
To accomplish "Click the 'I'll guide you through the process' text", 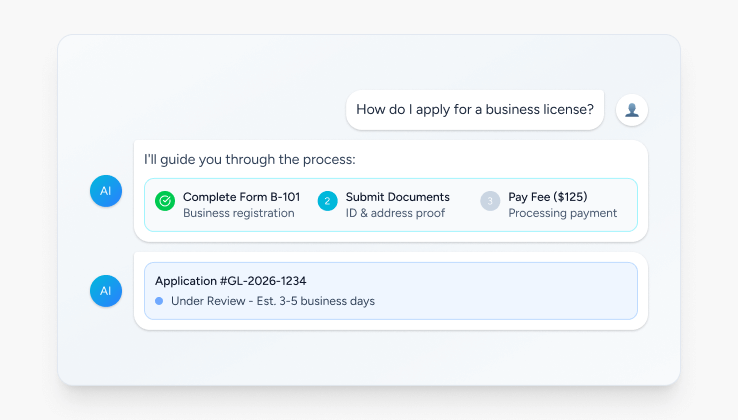I will click(249, 159).
